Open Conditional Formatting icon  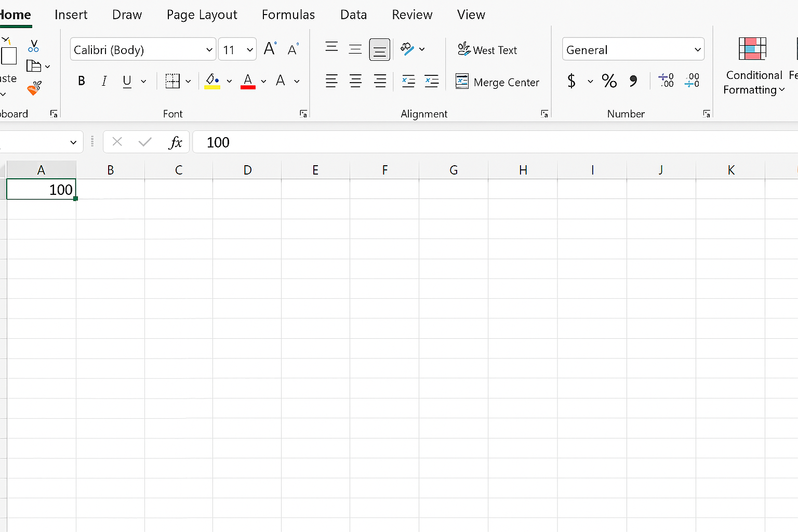tap(752, 49)
